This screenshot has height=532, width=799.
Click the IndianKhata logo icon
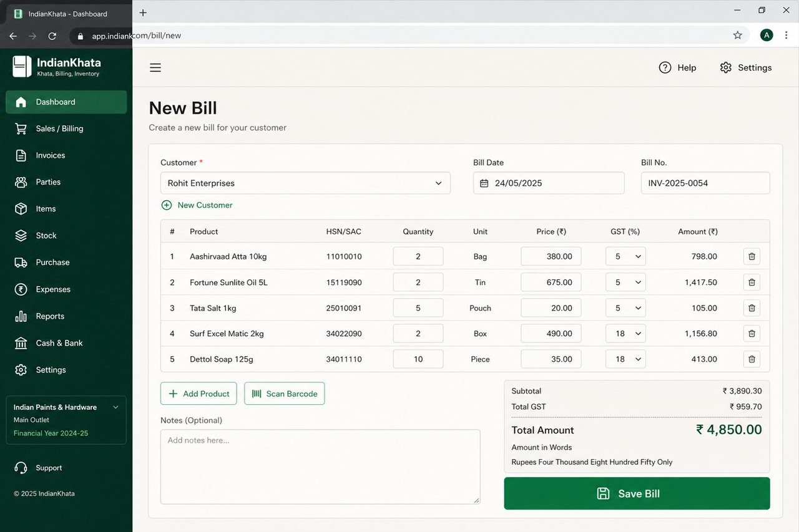pyautogui.click(x=22, y=66)
